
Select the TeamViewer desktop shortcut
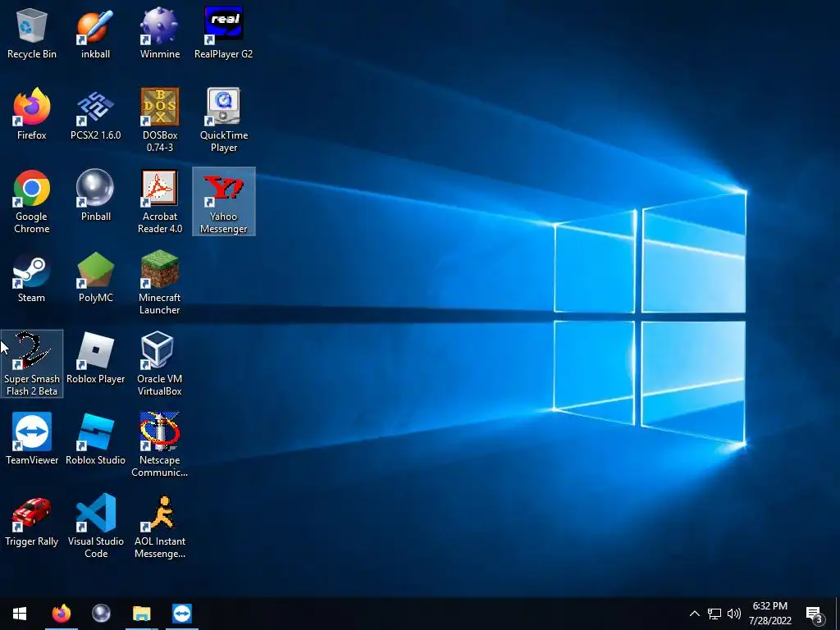(x=32, y=440)
